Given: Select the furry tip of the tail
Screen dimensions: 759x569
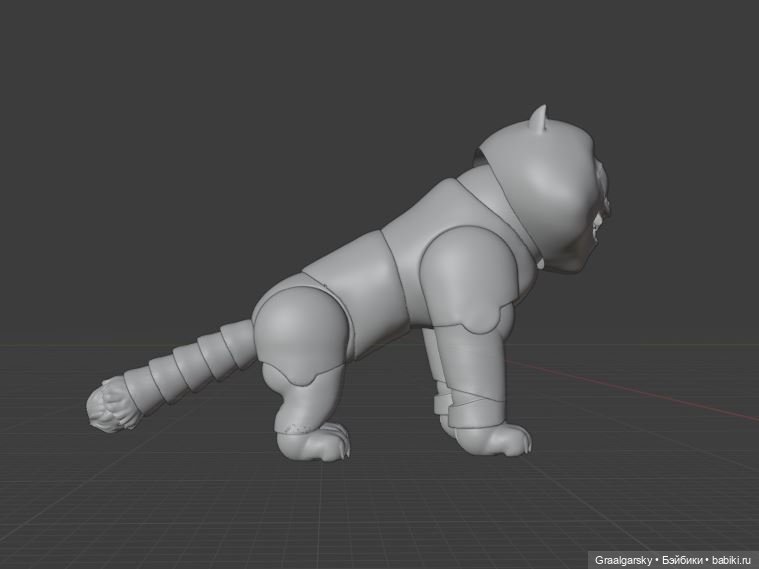Looking at the screenshot, I should [112, 405].
